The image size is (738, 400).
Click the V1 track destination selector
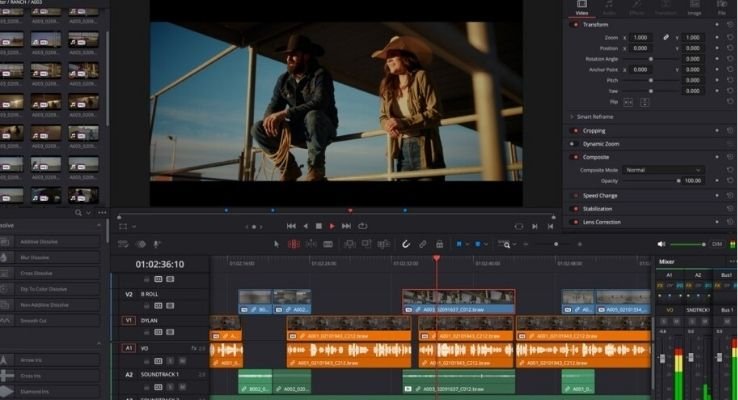pyautogui.click(x=128, y=320)
